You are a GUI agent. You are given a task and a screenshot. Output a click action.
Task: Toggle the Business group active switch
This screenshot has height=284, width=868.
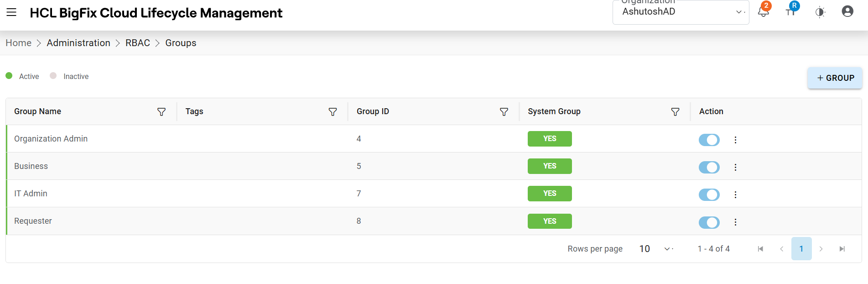point(709,167)
